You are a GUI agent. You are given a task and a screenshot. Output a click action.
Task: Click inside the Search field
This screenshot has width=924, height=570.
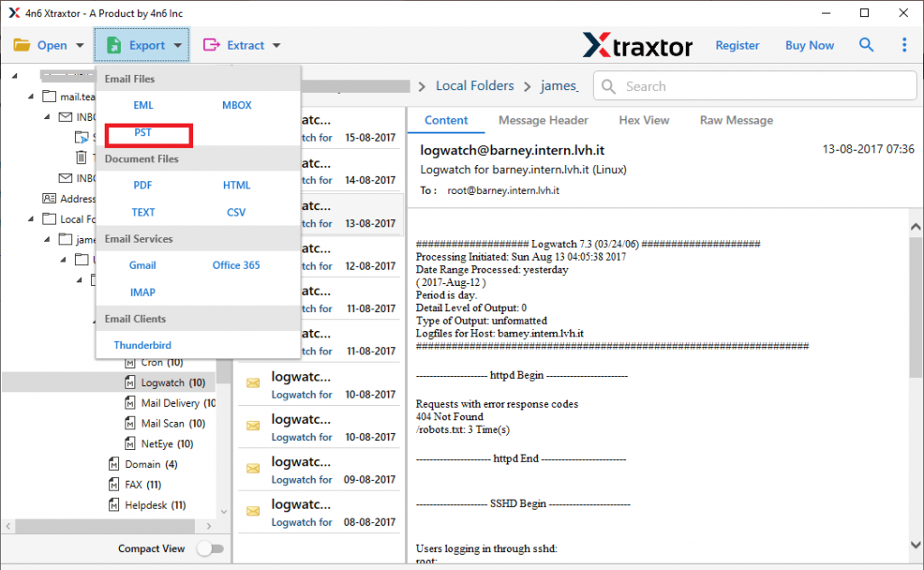coord(758,86)
